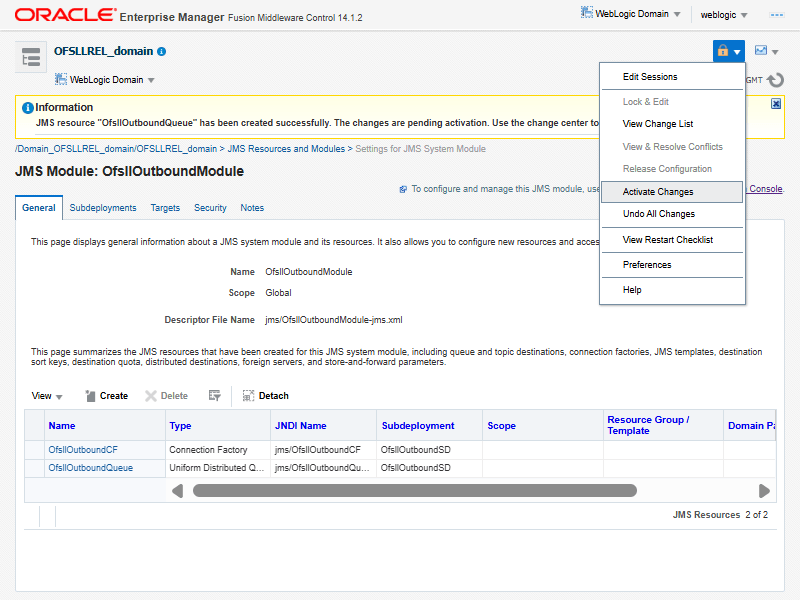Close the Information message banner
The height and width of the screenshot is (600, 800).
[x=776, y=104]
